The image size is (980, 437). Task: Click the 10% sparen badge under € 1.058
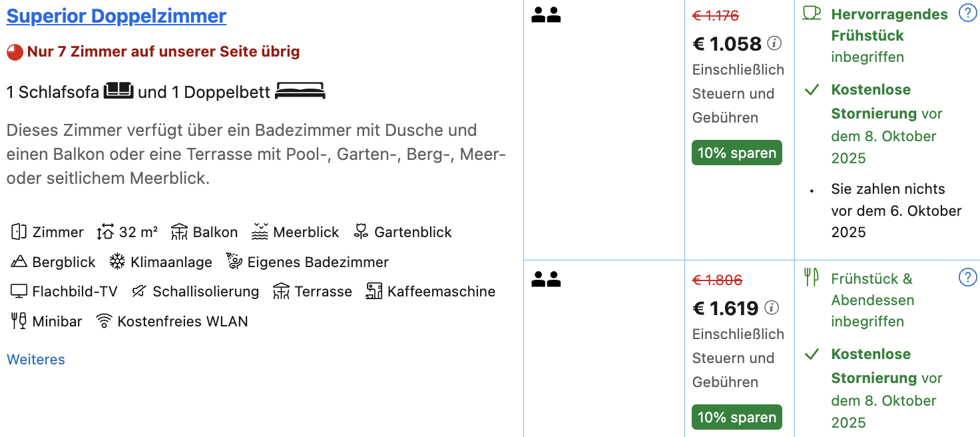pos(737,153)
